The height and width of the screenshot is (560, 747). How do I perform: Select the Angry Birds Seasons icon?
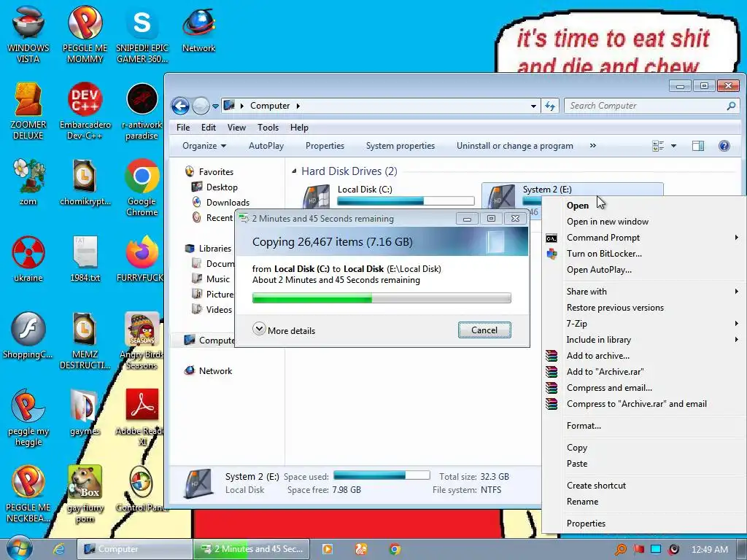point(142,341)
